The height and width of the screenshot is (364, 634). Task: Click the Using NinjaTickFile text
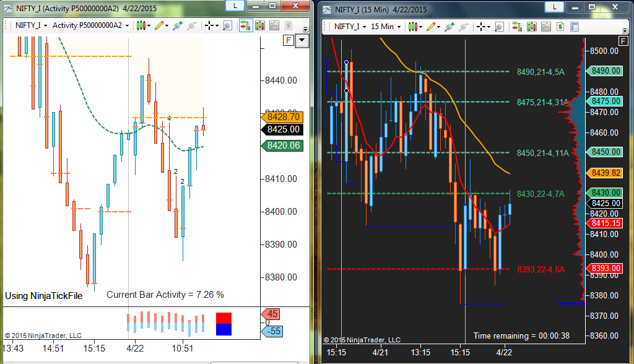(44, 296)
